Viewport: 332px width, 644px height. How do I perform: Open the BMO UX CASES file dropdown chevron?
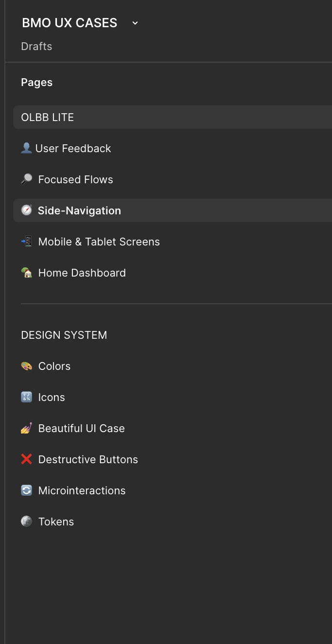click(x=135, y=23)
